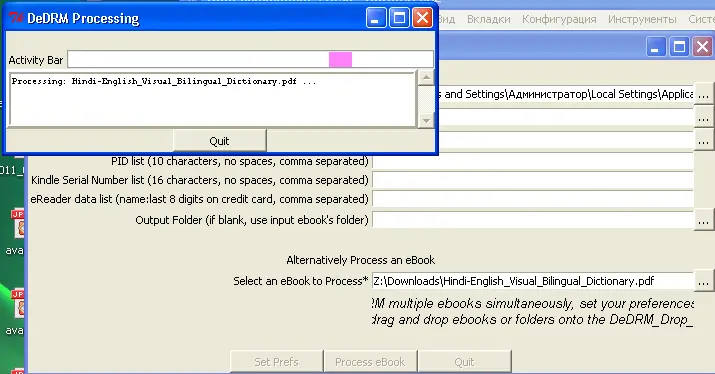The height and width of the screenshot is (374, 715).
Task: Close the DeDRM Processing window
Action: click(422, 18)
